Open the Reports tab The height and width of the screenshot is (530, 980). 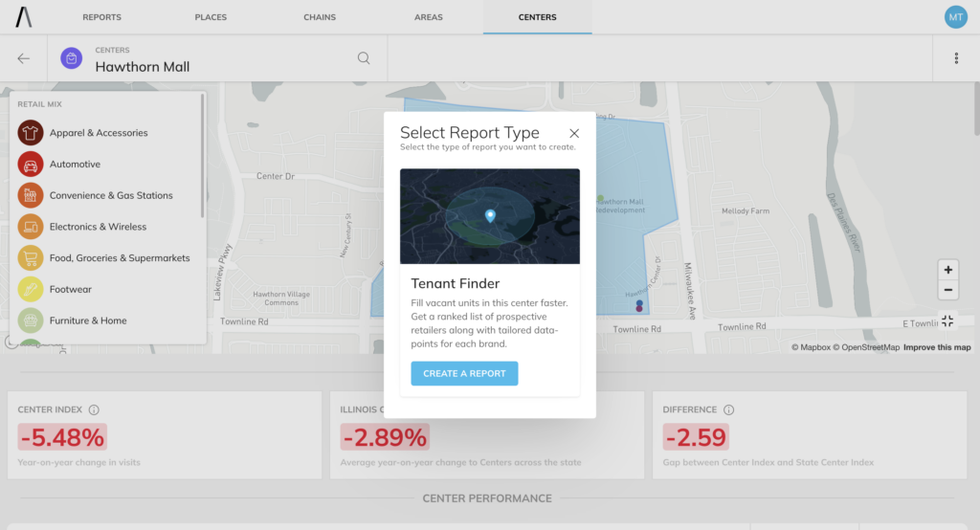click(101, 17)
